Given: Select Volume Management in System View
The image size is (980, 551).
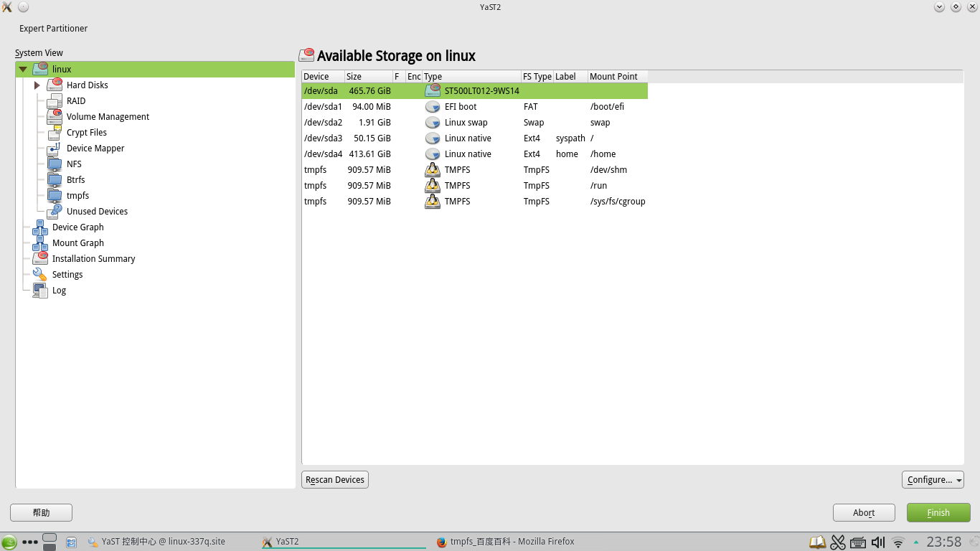Looking at the screenshot, I should (x=108, y=116).
